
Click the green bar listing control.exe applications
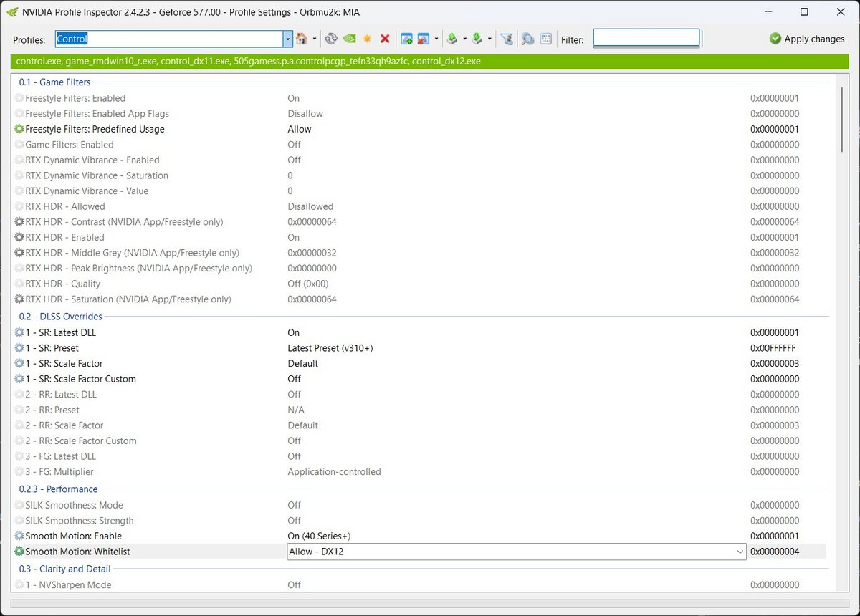click(x=429, y=62)
